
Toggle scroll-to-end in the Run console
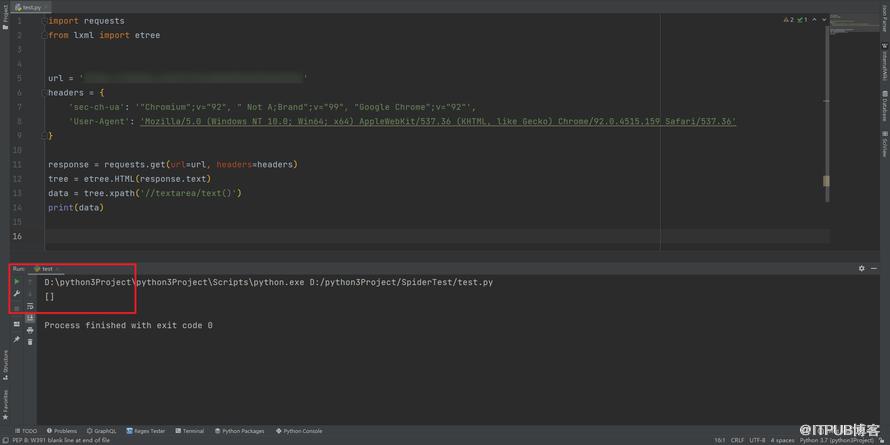tap(30, 318)
